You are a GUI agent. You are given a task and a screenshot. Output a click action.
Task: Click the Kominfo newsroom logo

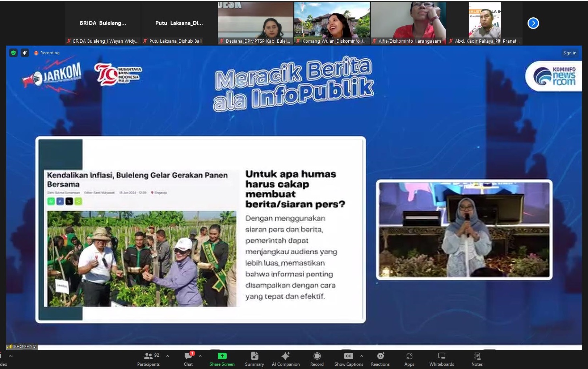pos(554,76)
